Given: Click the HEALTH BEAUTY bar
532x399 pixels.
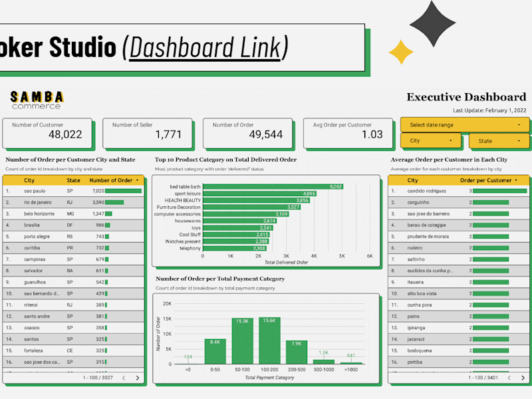Looking at the screenshot, I should (x=256, y=200).
